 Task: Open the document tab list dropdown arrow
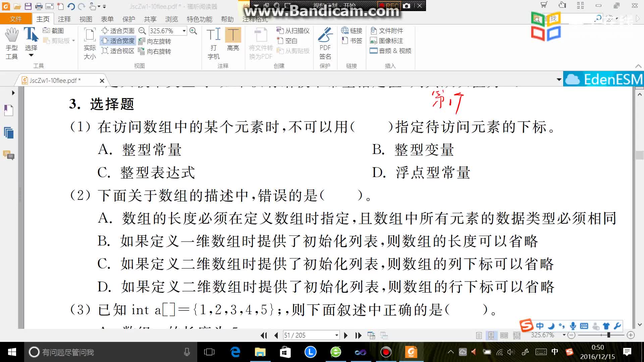click(x=559, y=79)
